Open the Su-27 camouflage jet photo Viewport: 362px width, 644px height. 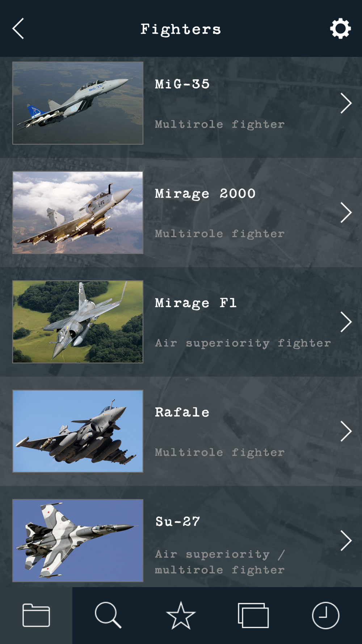click(x=78, y=541)
